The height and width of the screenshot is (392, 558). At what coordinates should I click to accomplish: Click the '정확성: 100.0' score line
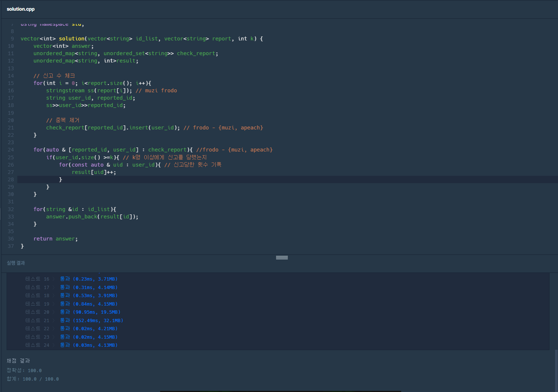pyautogui.click(x=24, y=370)
